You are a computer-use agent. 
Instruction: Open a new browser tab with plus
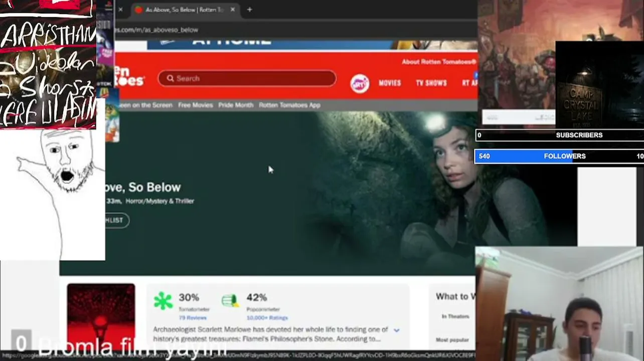(x=249, y=10)
